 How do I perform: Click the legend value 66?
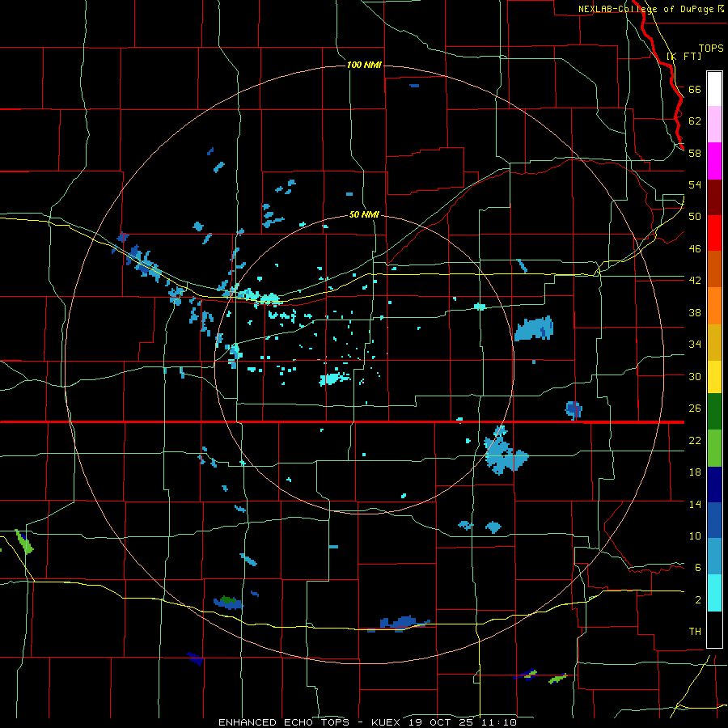(x=695, y=89)
